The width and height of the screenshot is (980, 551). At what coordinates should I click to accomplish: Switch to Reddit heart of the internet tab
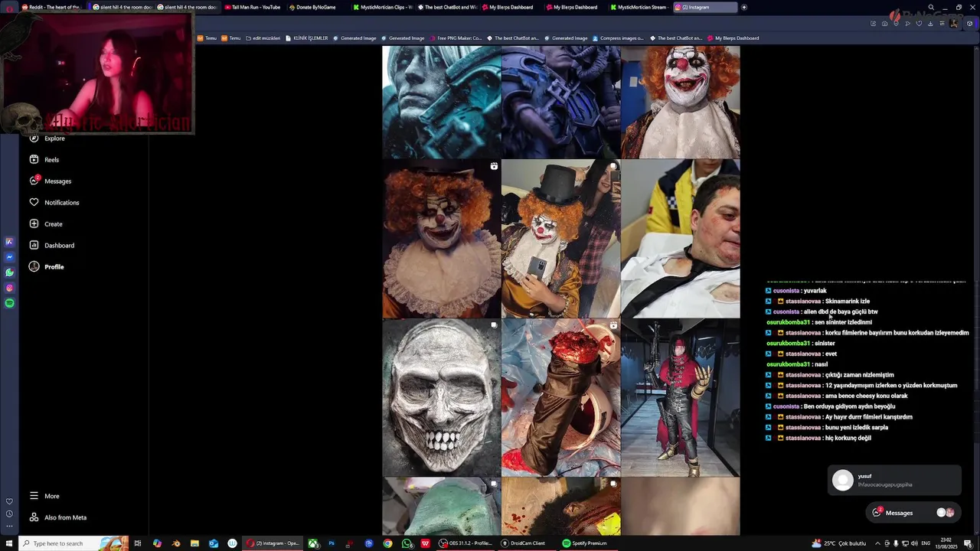pyautogui.click(x=52, y=7)
